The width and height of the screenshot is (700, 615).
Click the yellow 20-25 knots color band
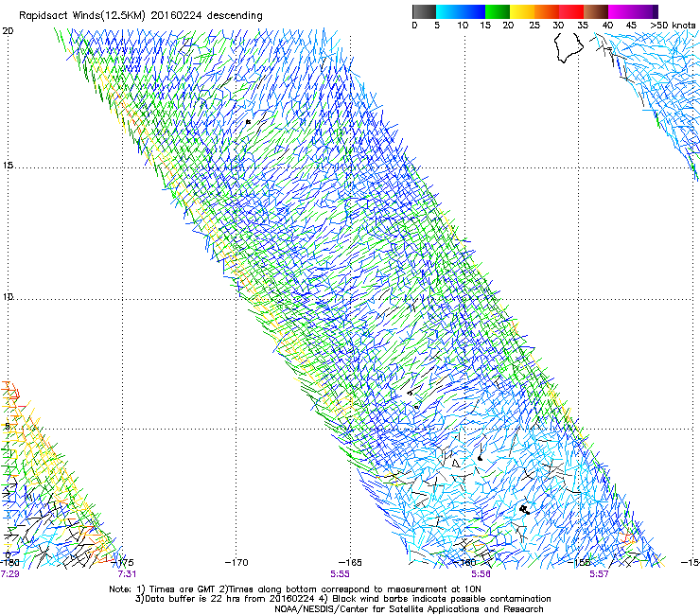(x=522, y=11)
